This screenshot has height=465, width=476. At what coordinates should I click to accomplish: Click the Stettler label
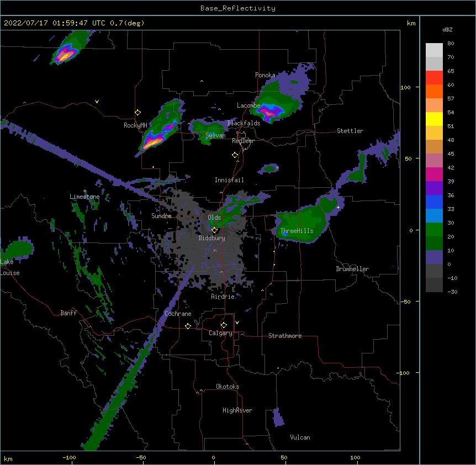[350, 131]
